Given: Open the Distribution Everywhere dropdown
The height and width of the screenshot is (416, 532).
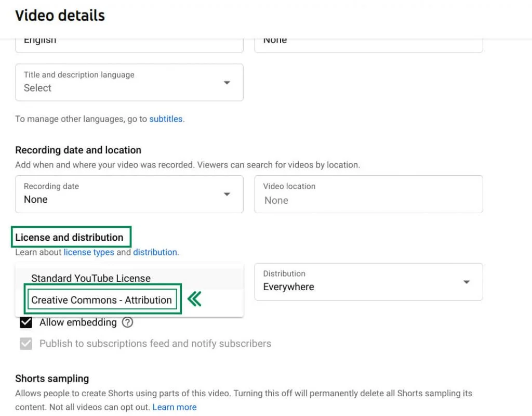Looking at the screenshot, I should coord(368,281).
